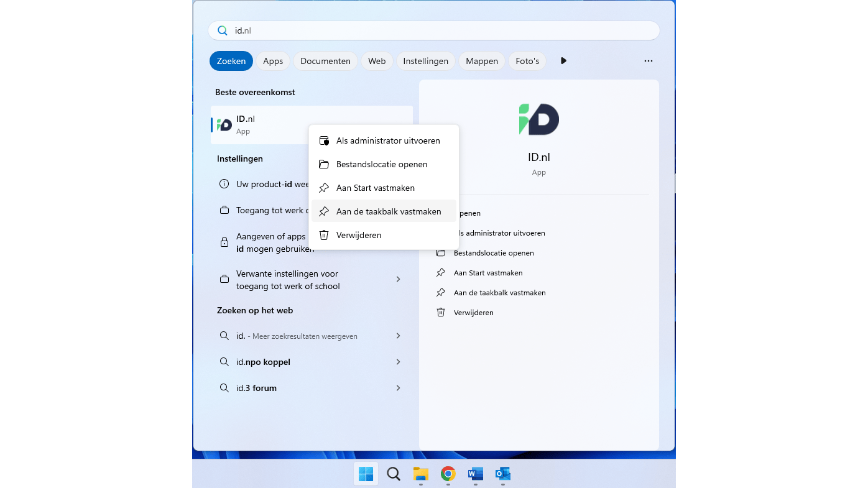The width and height of the screenshot is (868, 488).
Task: Click the magnifier icon beside id.3 forum
Action: [x=224, y=388]
